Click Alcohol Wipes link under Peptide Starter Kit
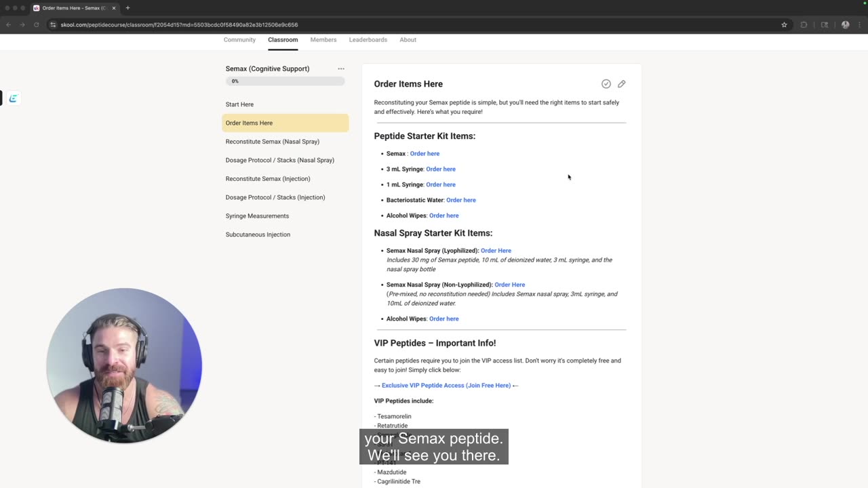This screenshot has height=488, width=868. click(444, 216)
